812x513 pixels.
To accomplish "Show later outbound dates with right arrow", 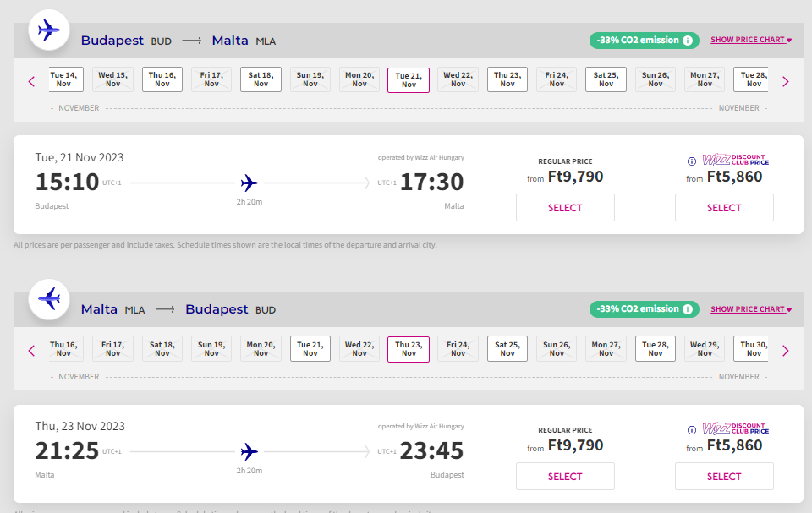I will click(x=786, y=81).
